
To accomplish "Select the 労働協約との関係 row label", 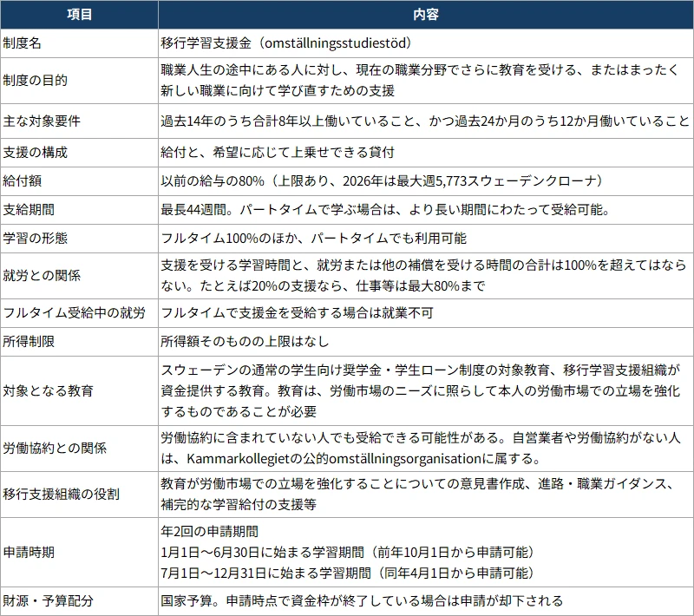I will (x=79, y=449).
